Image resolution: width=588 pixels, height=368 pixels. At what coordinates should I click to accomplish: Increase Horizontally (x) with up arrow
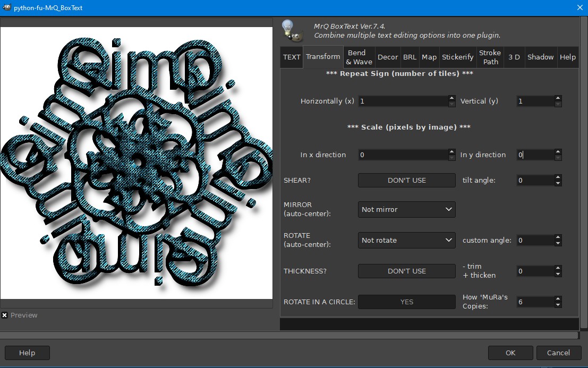point(452,98)
